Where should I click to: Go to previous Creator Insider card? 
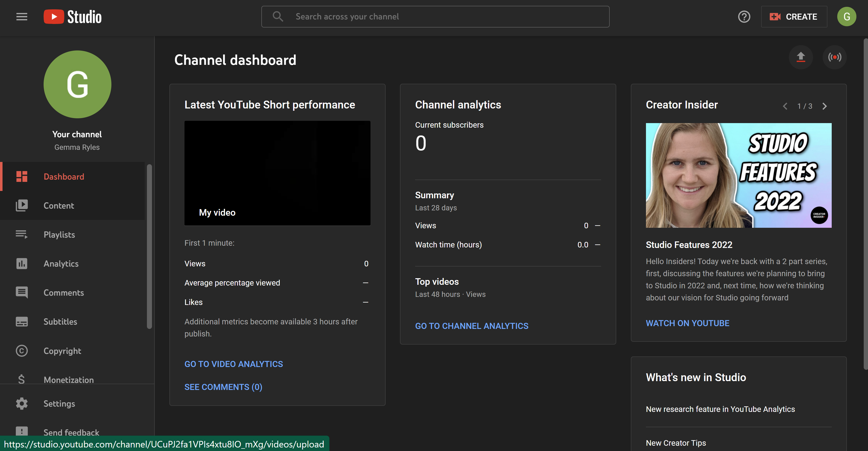785,106
